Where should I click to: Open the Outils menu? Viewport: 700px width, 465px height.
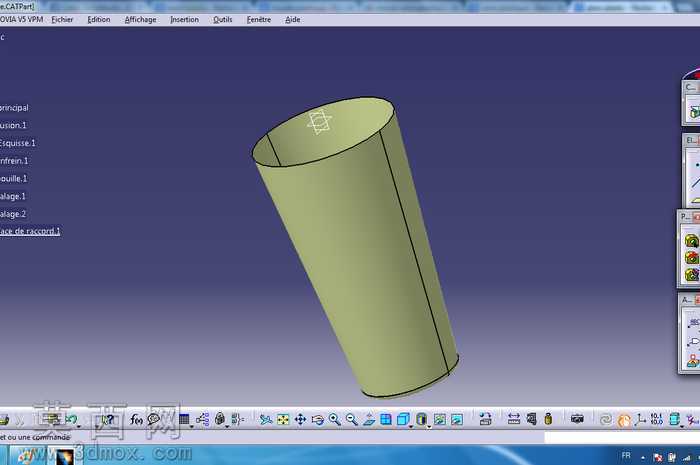click(223, 20)
